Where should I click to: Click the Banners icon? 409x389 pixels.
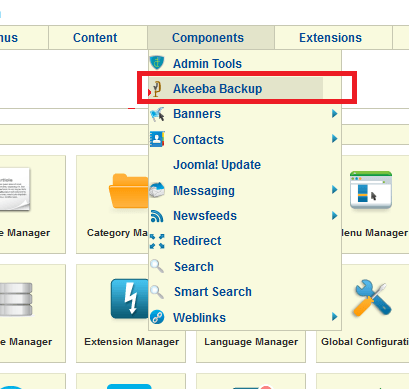tap(157, 114)
